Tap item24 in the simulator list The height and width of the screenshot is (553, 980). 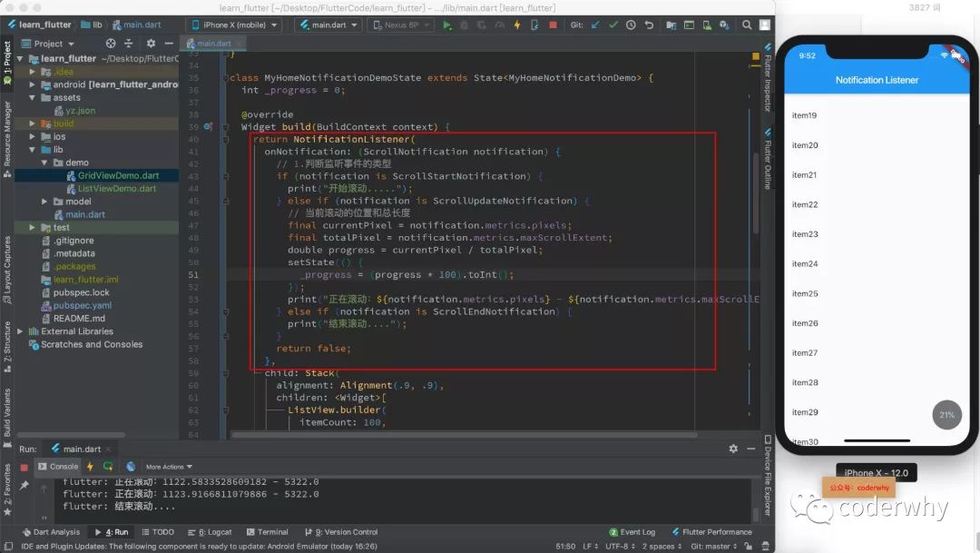tap(805, 263)
